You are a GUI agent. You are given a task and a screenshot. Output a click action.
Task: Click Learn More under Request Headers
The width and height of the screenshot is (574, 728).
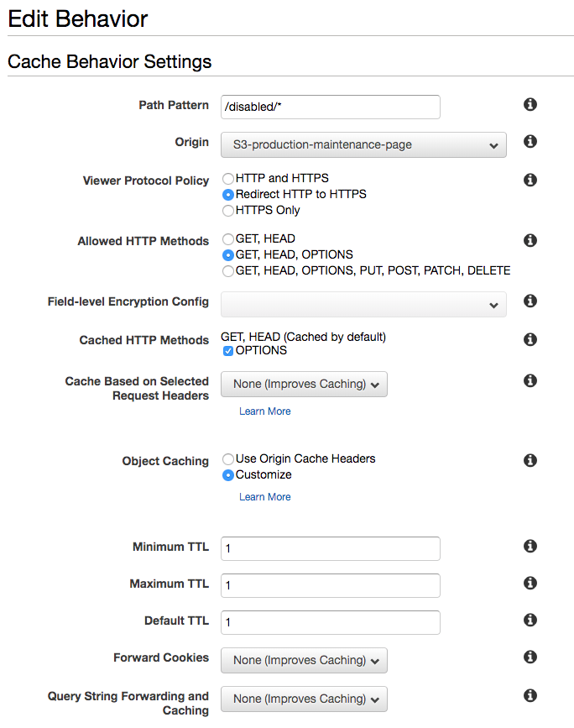coord(265,411)
